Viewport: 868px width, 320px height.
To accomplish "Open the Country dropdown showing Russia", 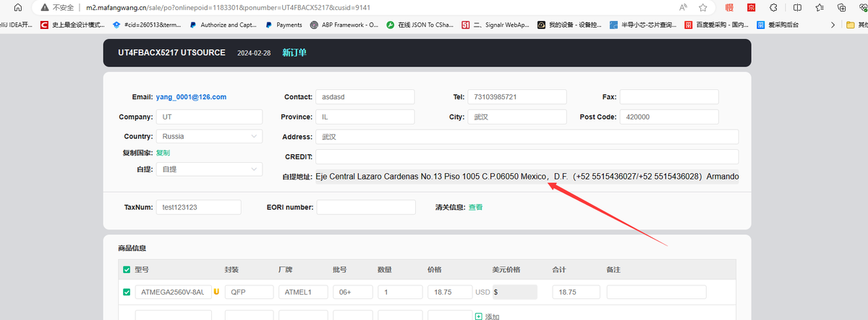I will (210, 136).
